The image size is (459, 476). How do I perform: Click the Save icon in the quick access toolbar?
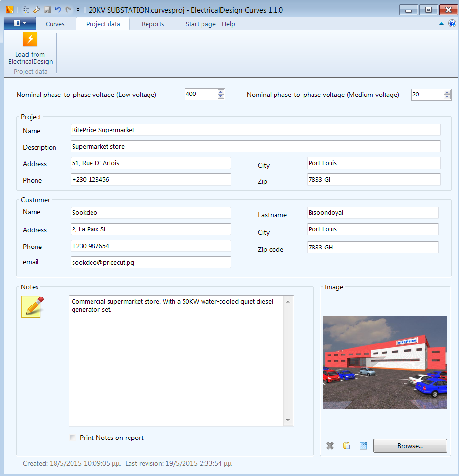47,9
